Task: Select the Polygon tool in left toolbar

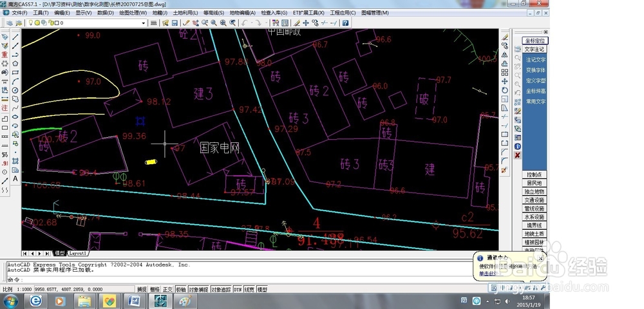Action: pyautogui.click(x=15, y=63)
